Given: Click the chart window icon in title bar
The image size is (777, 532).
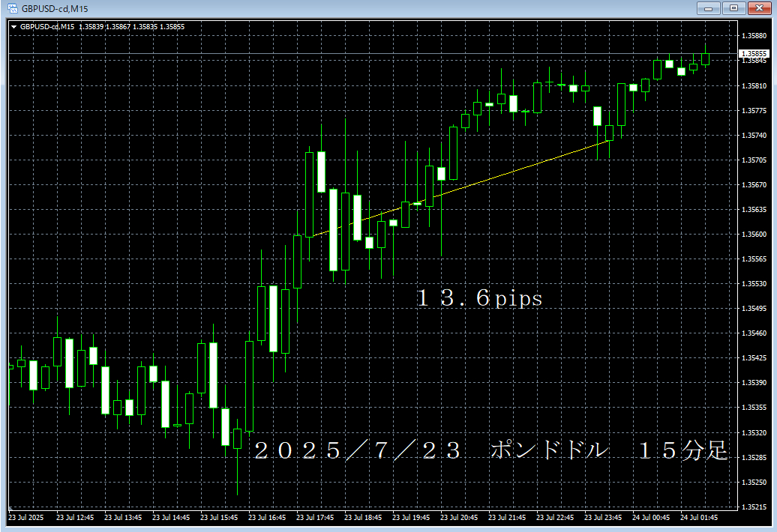Looking at the screenshot, I should 13,8.
